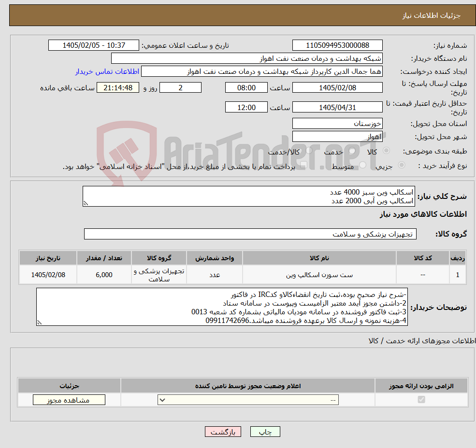Open the اطلاعات تماس خریدار link
The image size is (476, 448).
[107, 71]
